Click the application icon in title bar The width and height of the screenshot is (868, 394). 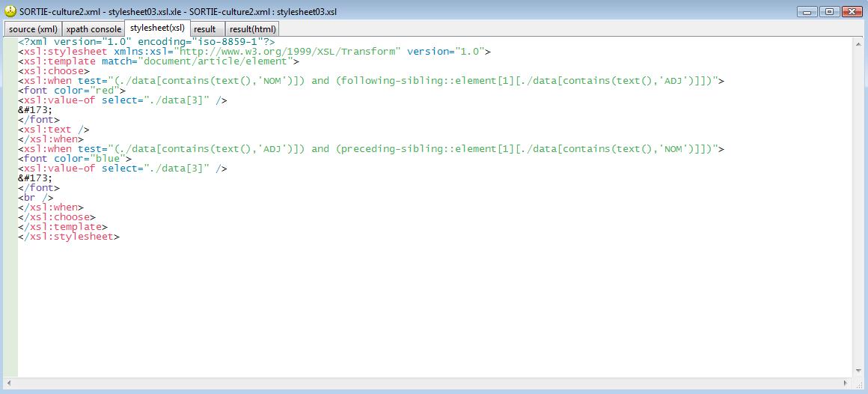[10, 11]
